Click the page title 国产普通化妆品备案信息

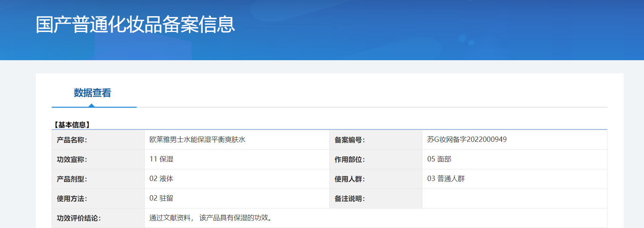coord(135,24)
